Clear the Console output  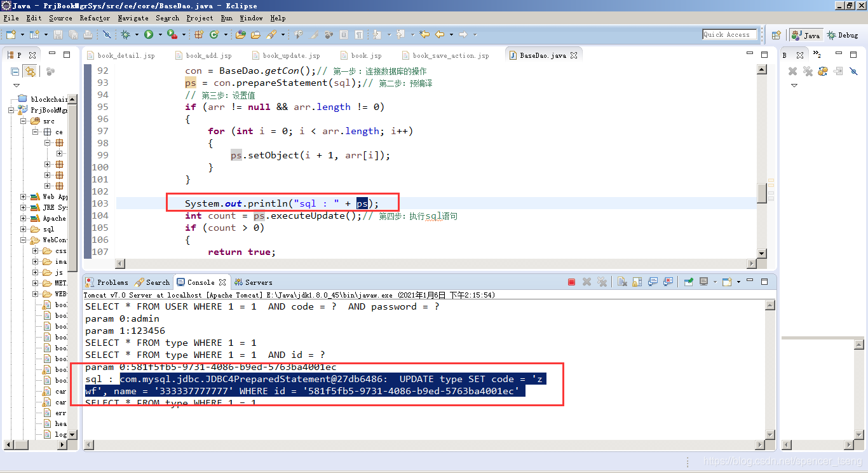tap(621, 282)
